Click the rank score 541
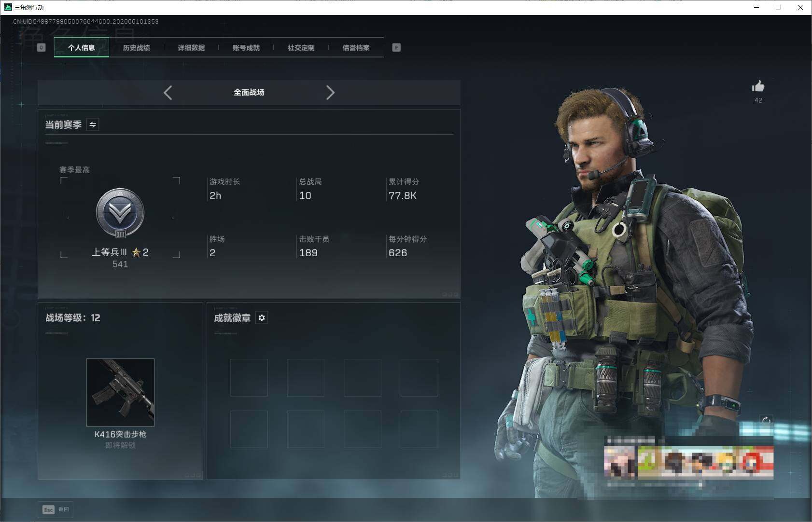812x522 pixels. [x=120, y=264]
